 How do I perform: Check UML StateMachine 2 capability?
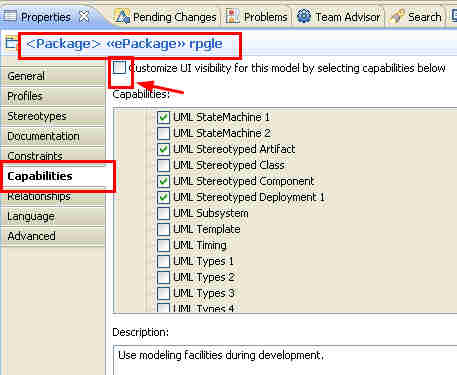(x=163, y=133)
